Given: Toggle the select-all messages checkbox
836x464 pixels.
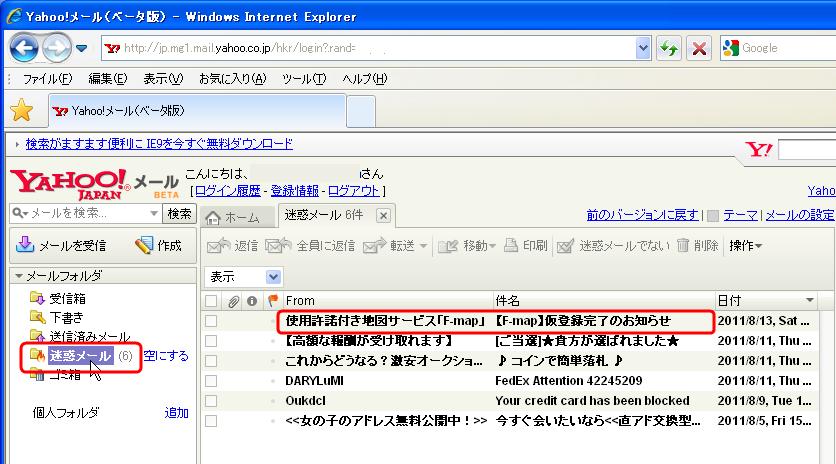Looking at the screenshot, I should tap(211, 301).
